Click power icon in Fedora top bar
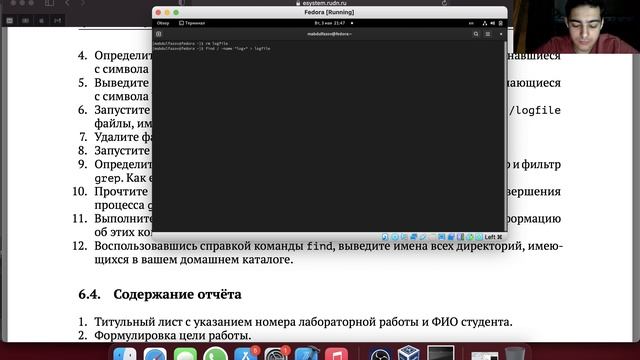Viewport: 640px width, 360px height. (x=500, y=23)
